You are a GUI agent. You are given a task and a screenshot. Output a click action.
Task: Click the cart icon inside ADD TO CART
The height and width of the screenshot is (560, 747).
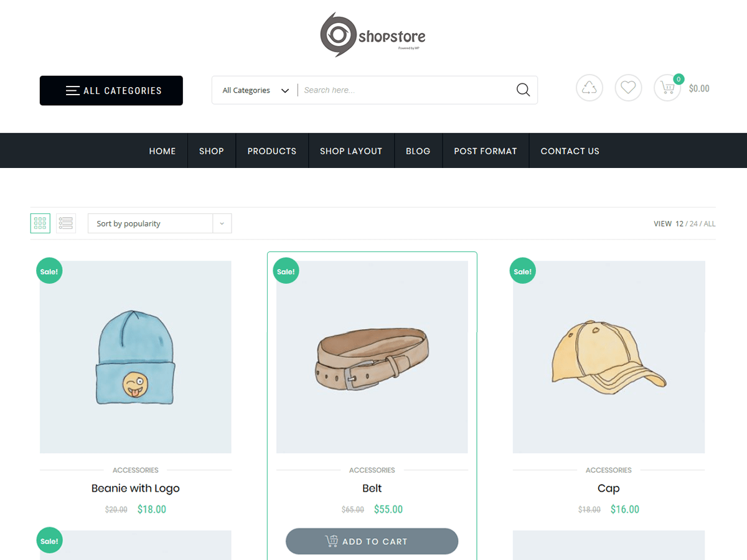pos(331,541)
